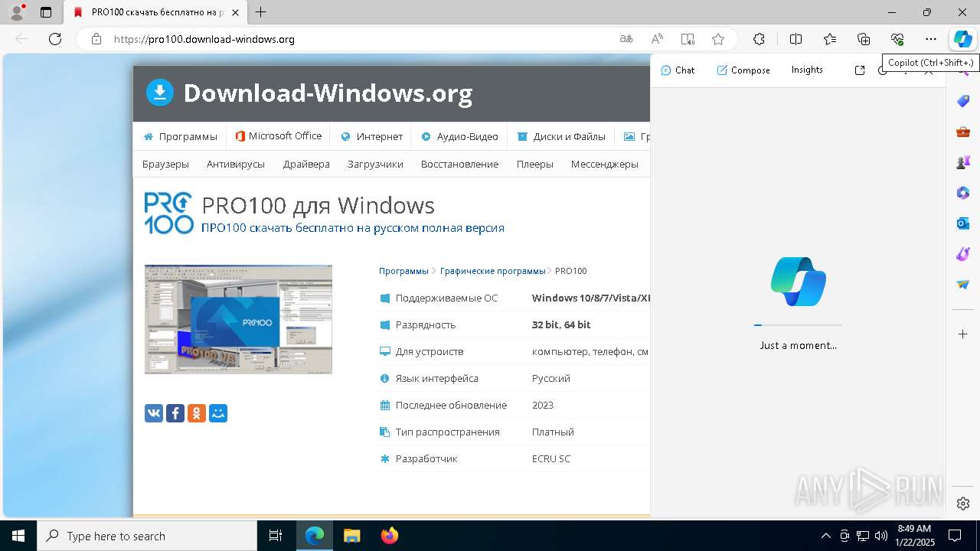Open sidebar settings gear
The height and width of the screenshot is (551, 980).
[963, 504]
